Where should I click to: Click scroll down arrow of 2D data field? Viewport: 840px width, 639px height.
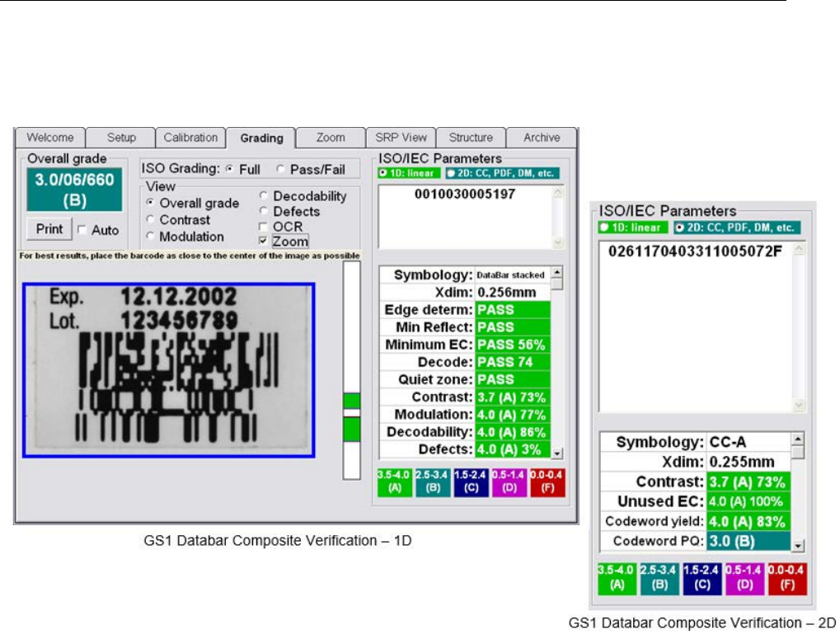(799, 406)
